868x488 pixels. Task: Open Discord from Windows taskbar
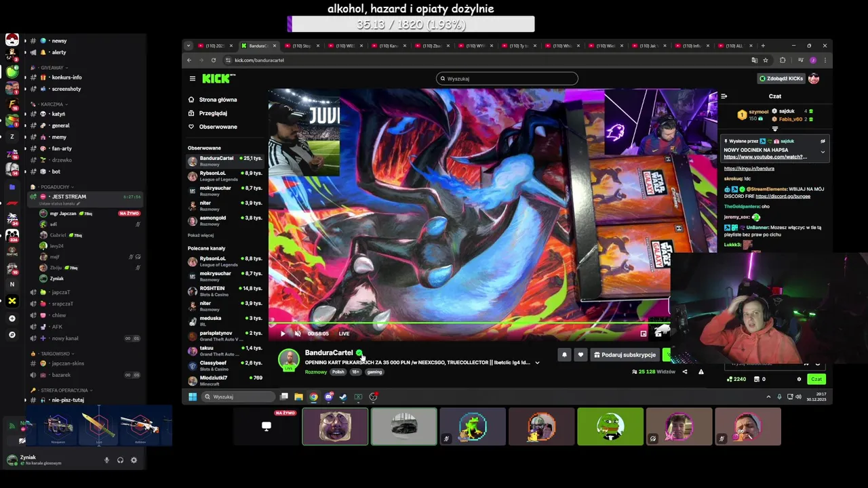point(328,396)
